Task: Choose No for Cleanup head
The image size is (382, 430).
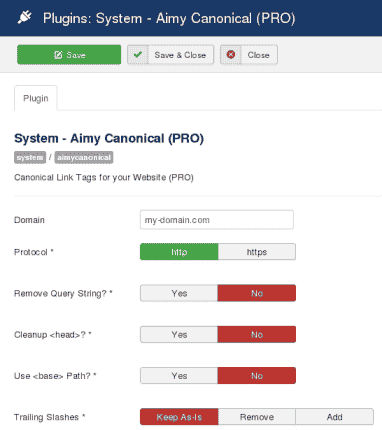Action: point(257,334)
